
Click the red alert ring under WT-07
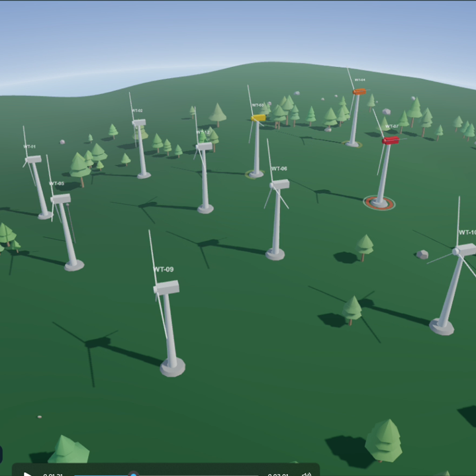pyautogui.click(x=379, y=203)
